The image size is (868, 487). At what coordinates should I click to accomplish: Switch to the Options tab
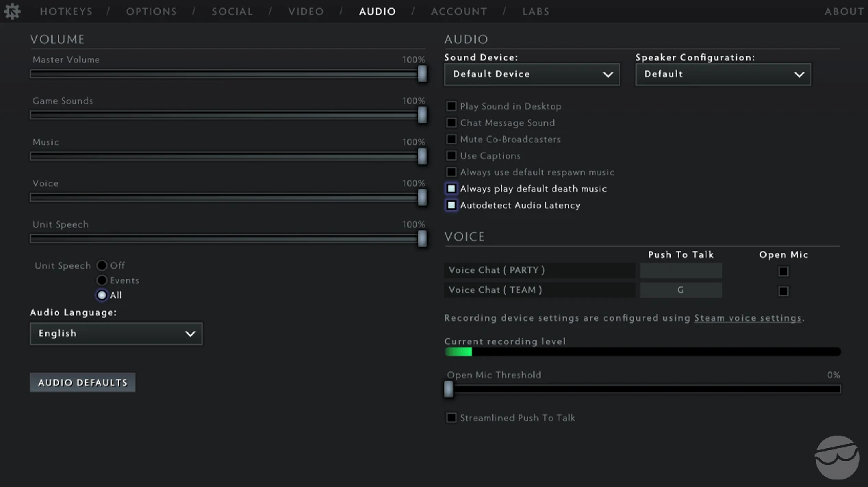[x=151, y=12]
